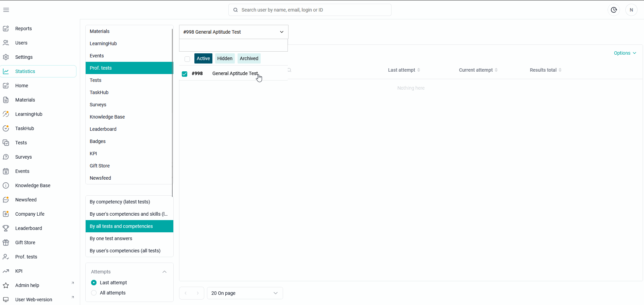The image size is (644, 305).
Task: Click the table search magnifier icon
Action: pos(290,70)
